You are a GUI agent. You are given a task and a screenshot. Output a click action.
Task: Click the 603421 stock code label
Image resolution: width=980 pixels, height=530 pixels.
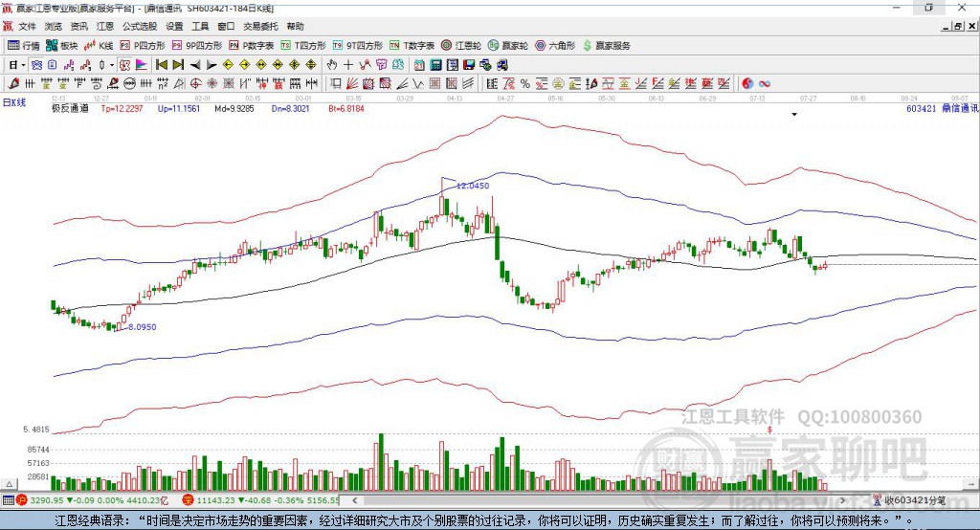[922, 108]
